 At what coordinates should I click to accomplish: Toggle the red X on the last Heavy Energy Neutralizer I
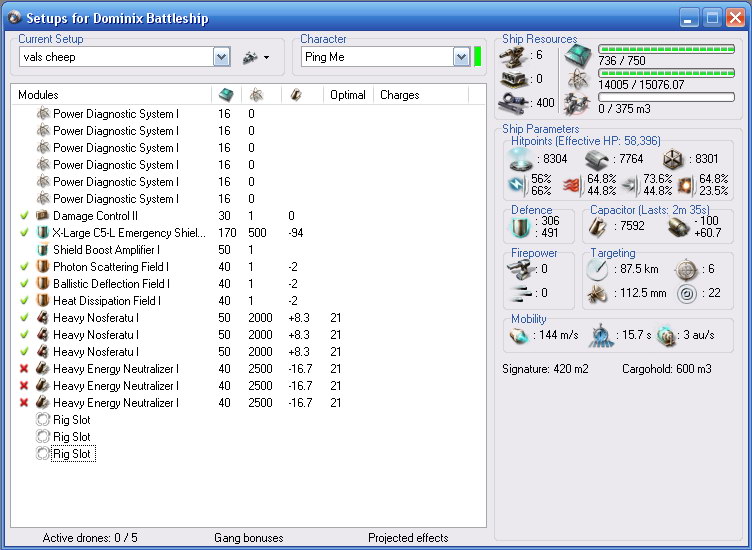coord(25,403)
